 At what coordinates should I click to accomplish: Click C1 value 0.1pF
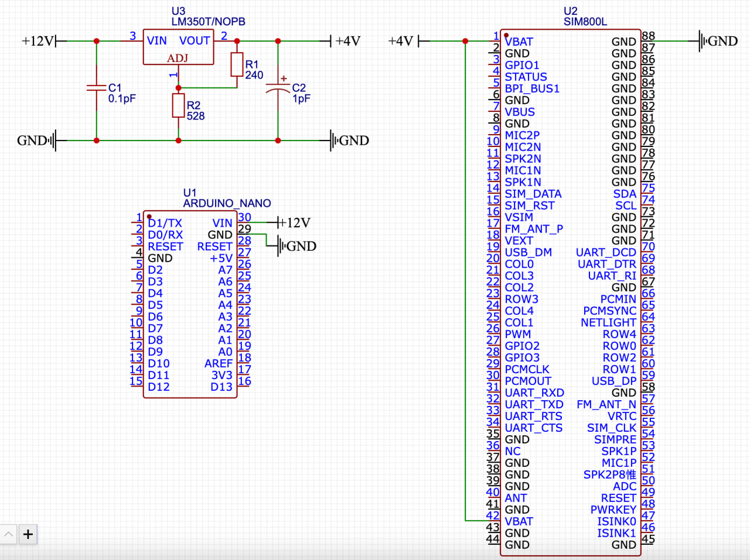click(x=122, y=98)
